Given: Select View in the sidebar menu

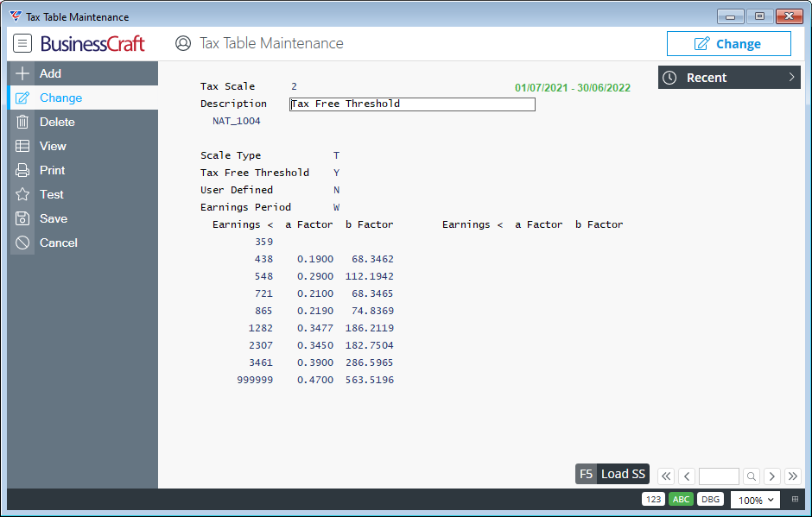Looking at the screenshot, I should pos(84,146).
